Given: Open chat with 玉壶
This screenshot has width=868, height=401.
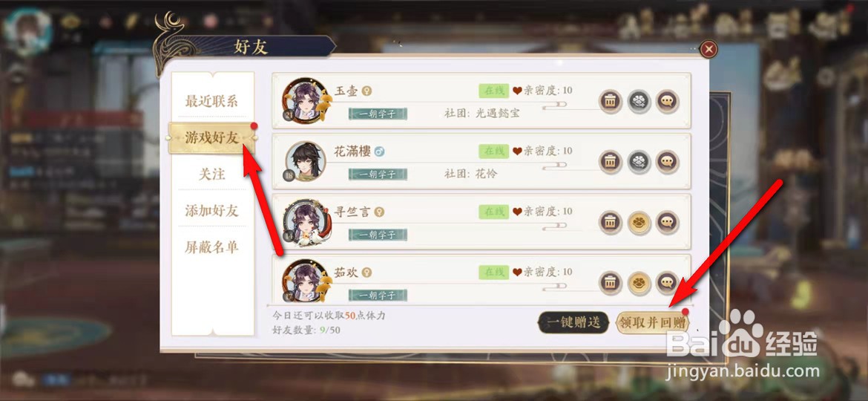Looking at the screenshot, I should pyautogui.click(x=667, y=101).
